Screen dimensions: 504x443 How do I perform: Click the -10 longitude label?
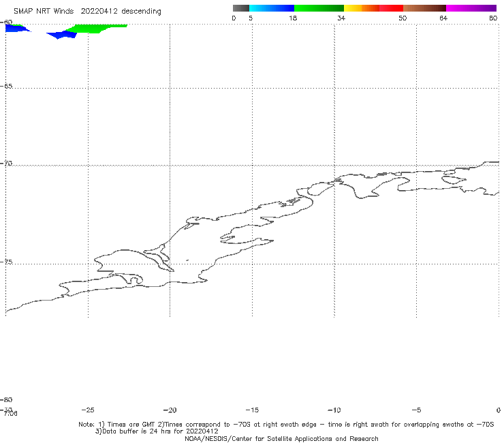click(334, 410)
